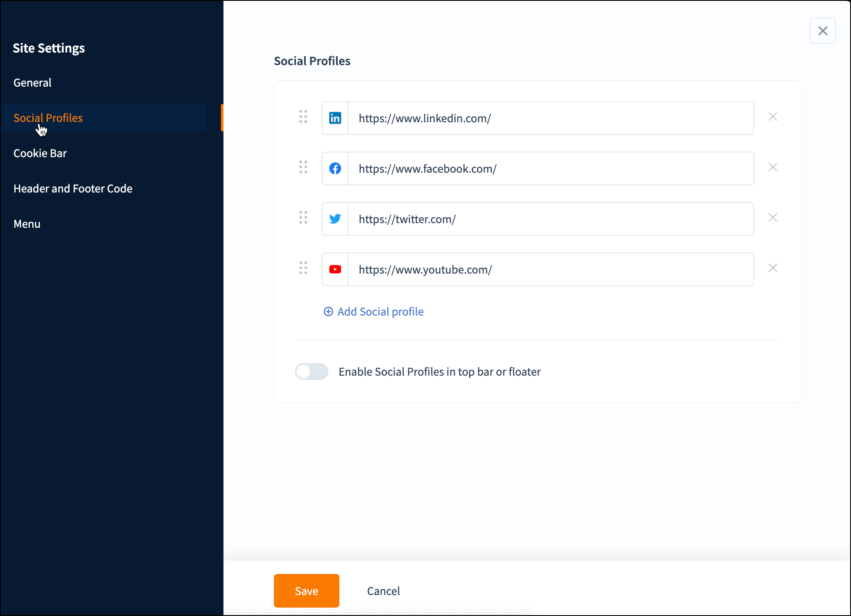Click the 'Enable Social Profiles in top bar or floater' label

pyautogui.click(x=440, y=372)
